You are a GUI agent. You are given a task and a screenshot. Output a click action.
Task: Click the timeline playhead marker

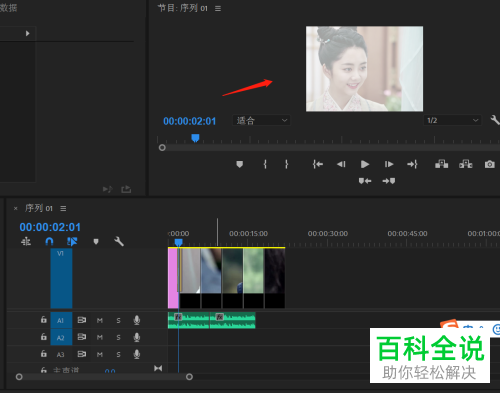coord(179,242)
